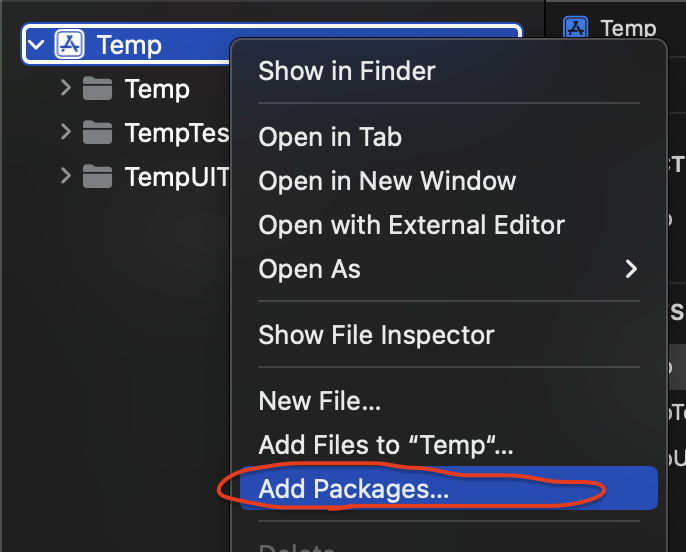
Task: Click the TempUITests folder icon
Action: [97, 176]
